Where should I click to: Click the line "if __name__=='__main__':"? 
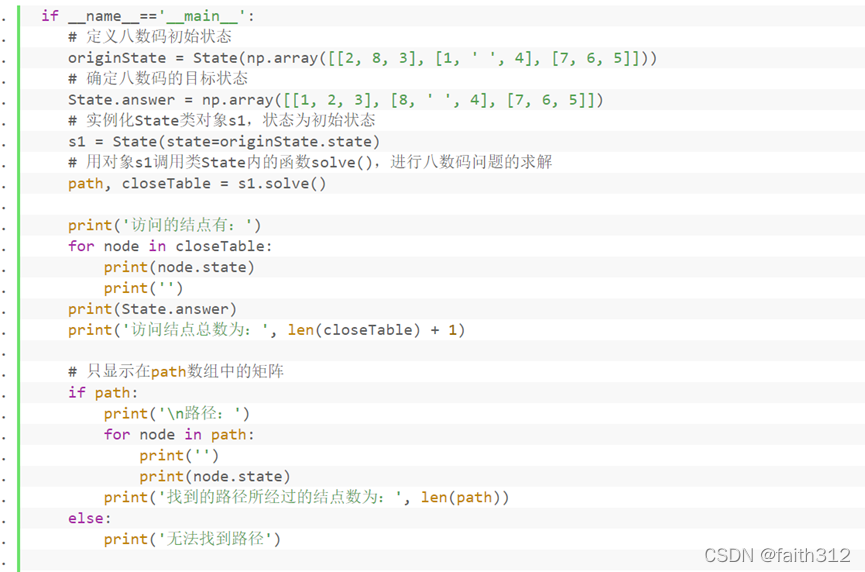[x=148, y=16]
